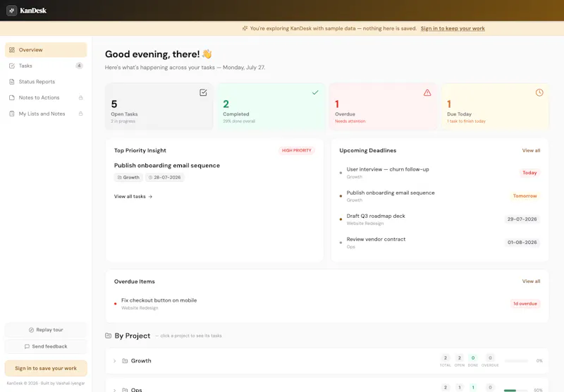Click the Replay tour compass icon
Image resolution: width=564 pixels, height=392 pixels.
31,330
